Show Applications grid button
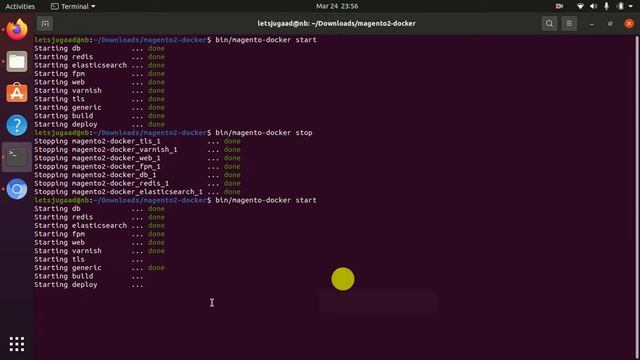This screenshot has width=640, height=360. (x=17, y=344)
